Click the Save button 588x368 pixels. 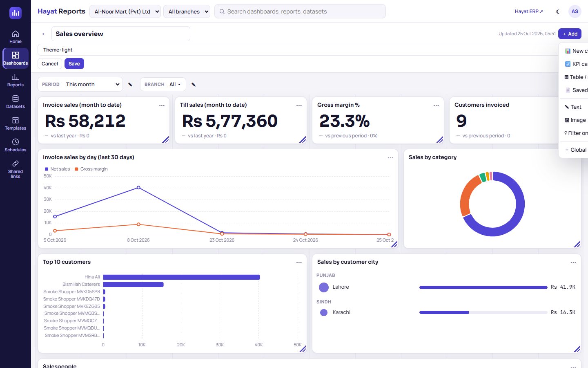(74, 64)
